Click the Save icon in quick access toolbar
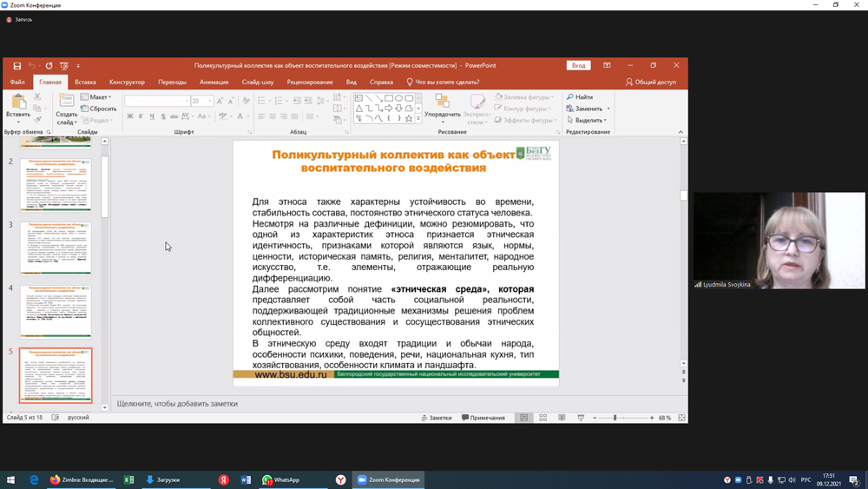The height and width of the screenshot is (489, 868). (x=16, y=66)
